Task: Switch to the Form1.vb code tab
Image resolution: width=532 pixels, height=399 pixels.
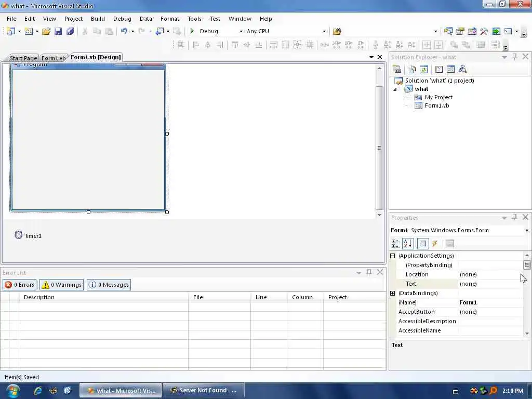Action: pos(54,58)
